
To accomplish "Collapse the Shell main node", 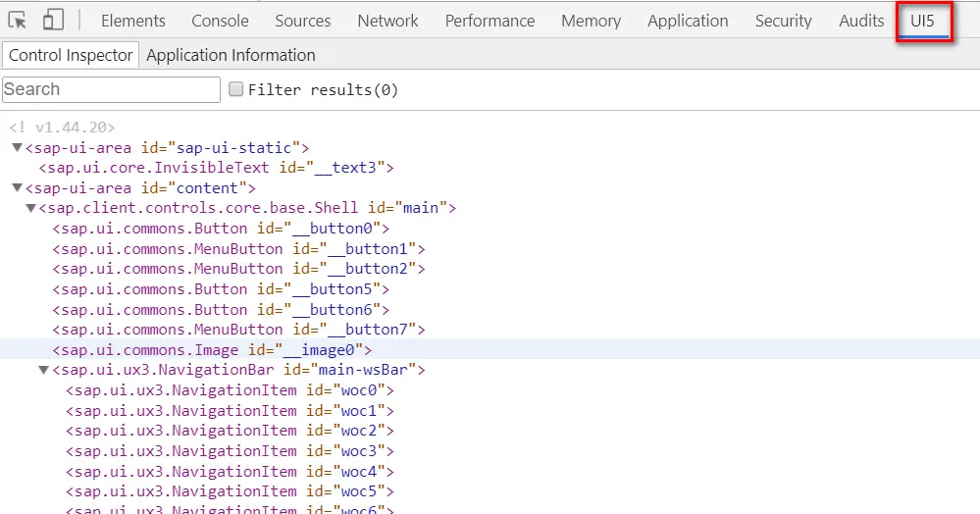I will coord(30,208).
